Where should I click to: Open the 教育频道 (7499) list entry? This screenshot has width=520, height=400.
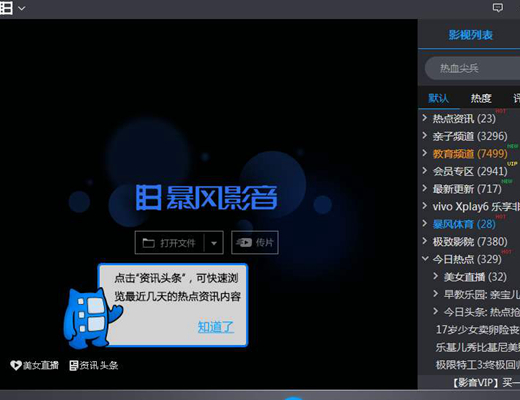[470, 154]
